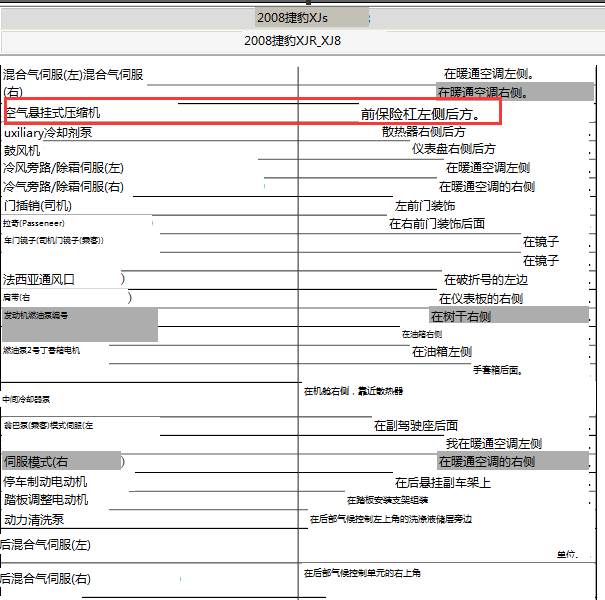Click 在油箱左侧 location
This screenshot has width=605, height=600.
point(442,352)
